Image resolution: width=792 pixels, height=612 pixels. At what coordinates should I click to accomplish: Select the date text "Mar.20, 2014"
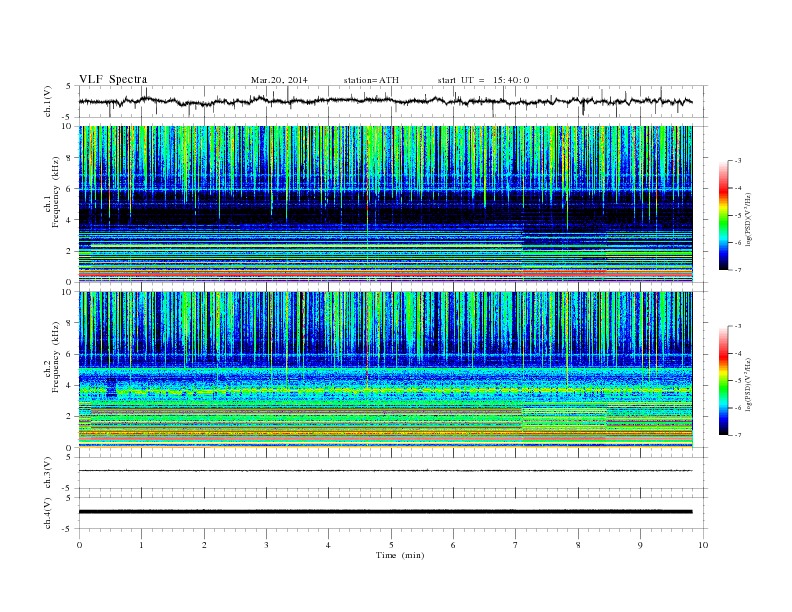point(279,80)
